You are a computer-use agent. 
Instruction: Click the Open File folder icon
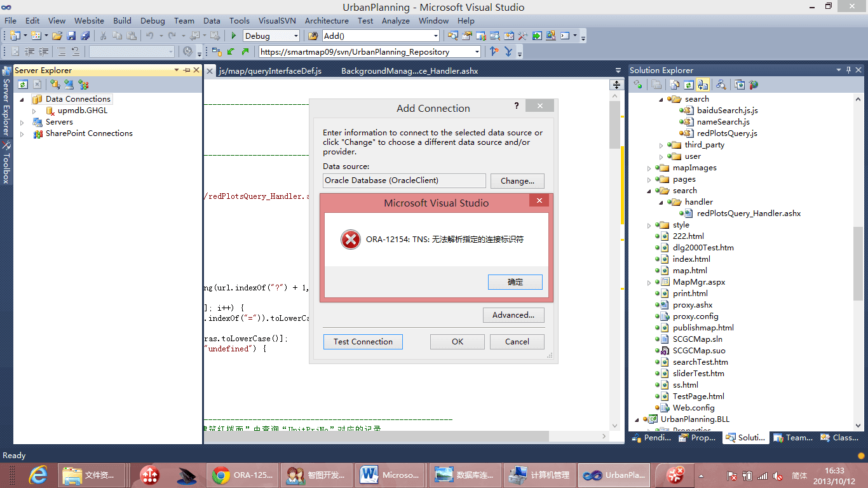57,36
